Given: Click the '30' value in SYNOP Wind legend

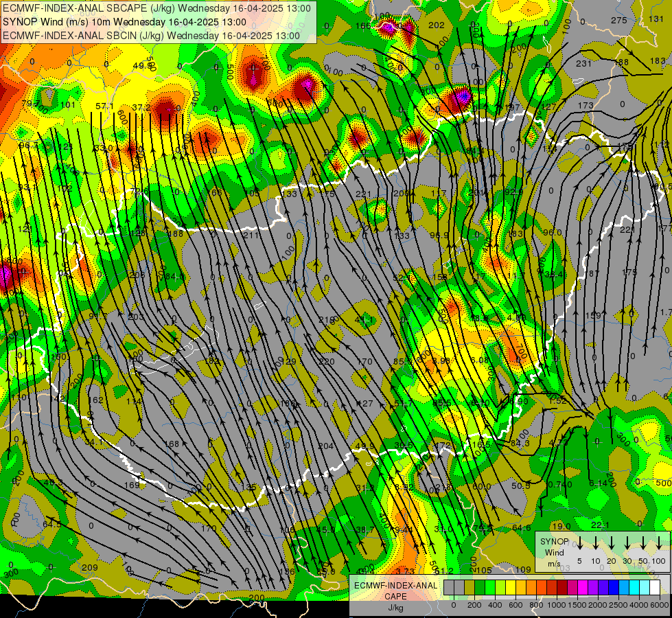Looking at the screenshot, I should (627, 561).
